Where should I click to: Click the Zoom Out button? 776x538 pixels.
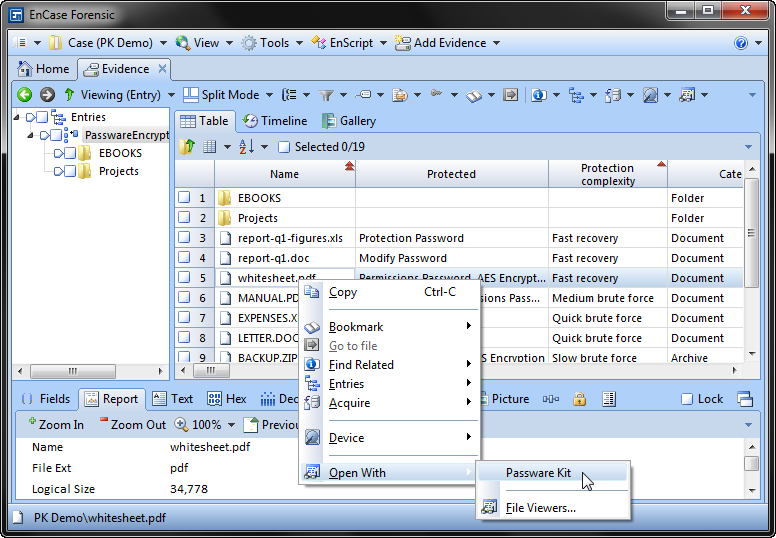[133, 424]
